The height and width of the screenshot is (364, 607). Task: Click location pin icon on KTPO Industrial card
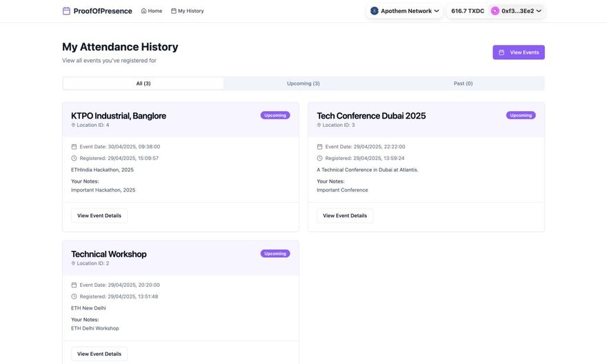pos(74,125)
